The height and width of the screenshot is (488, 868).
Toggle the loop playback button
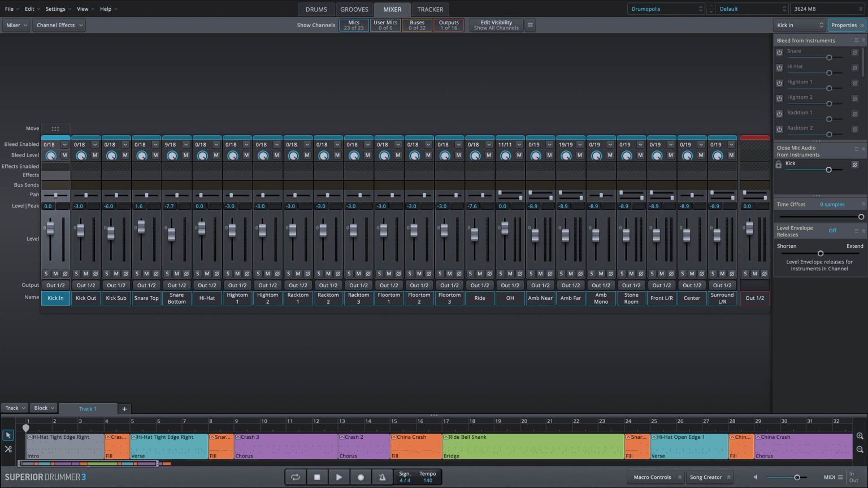pyautogui.click(x=295, y=477)
